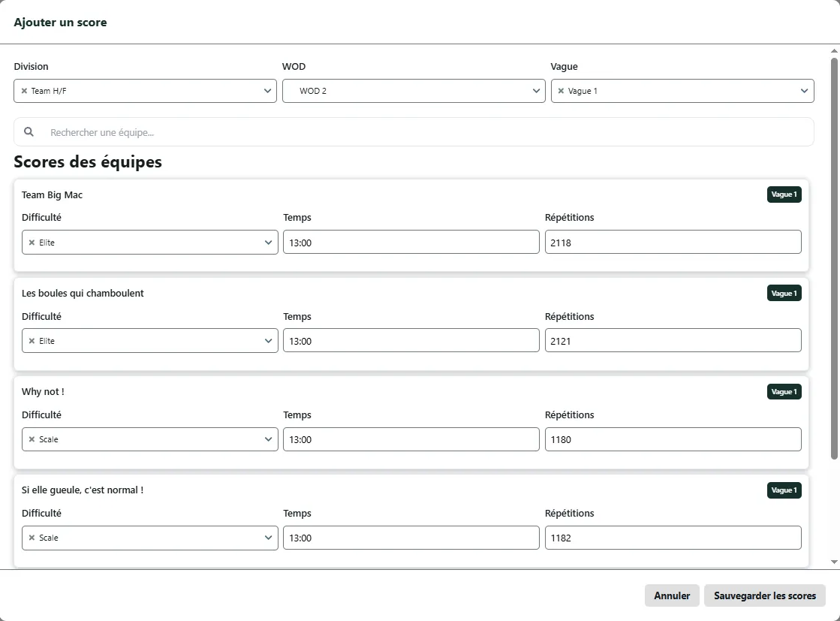Edit Temps field for Team Big Mac

(411, 243)
